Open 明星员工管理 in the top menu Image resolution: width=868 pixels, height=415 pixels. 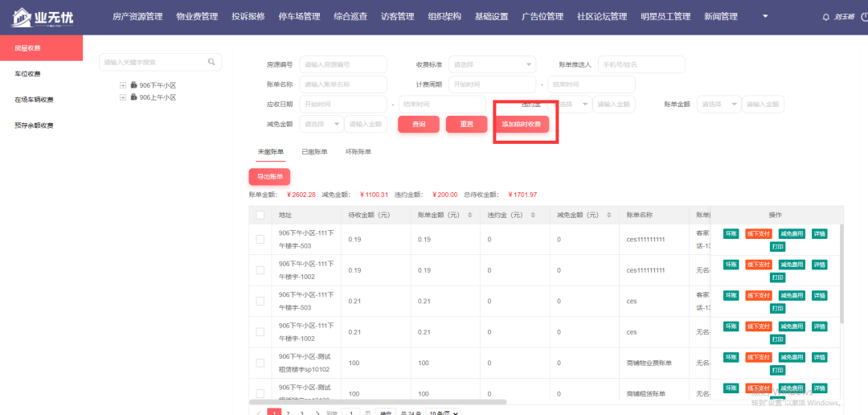tap(665, 17)
